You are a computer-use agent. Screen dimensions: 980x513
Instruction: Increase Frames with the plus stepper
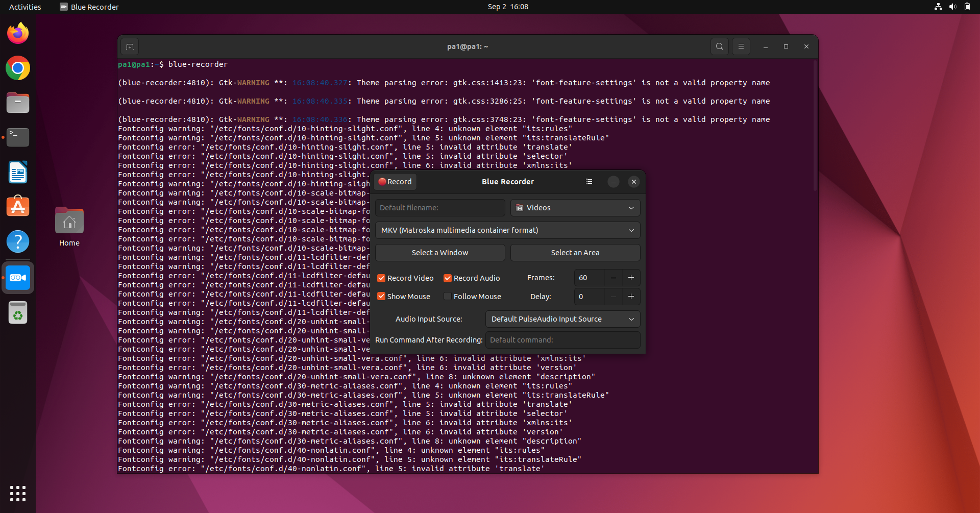click(631, 278)
